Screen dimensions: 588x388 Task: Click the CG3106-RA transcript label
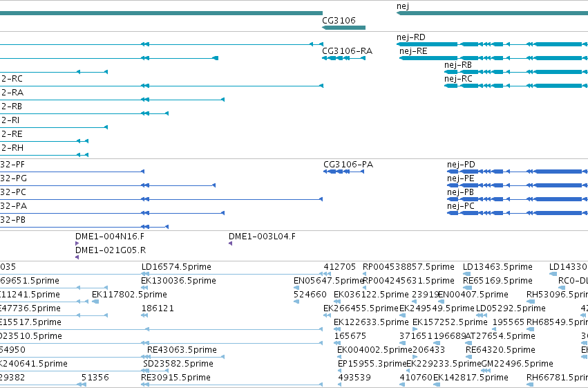point(348,51)
